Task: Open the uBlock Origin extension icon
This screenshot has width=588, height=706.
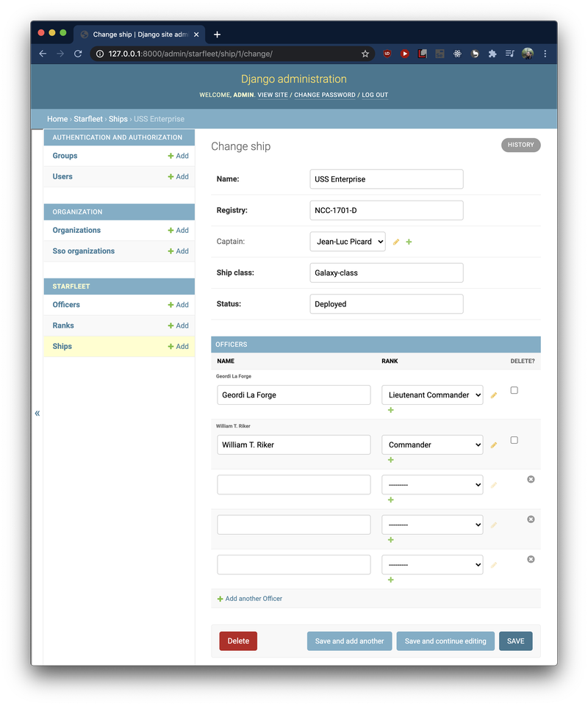Action: point(387,54)
